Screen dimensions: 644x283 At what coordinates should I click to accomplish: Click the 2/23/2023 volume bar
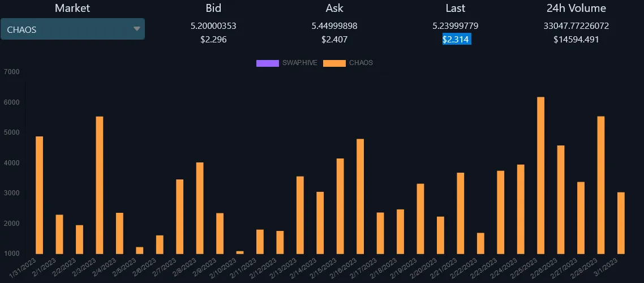(x=501, y=212)
